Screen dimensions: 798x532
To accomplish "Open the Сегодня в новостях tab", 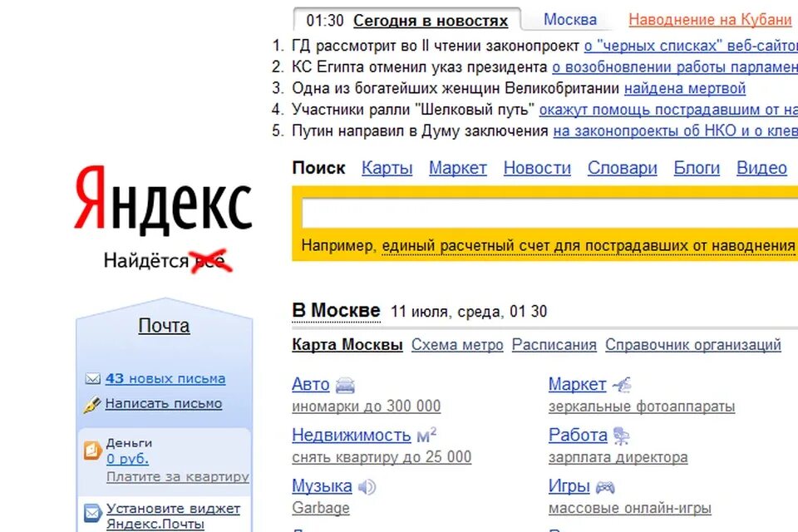I will tap(431, 21).
